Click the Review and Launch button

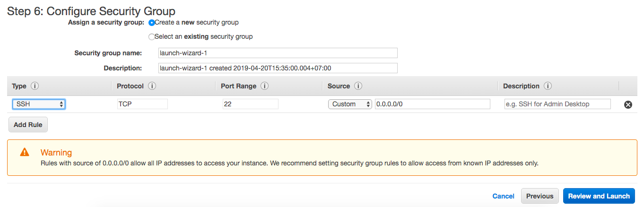coord(599,196)
